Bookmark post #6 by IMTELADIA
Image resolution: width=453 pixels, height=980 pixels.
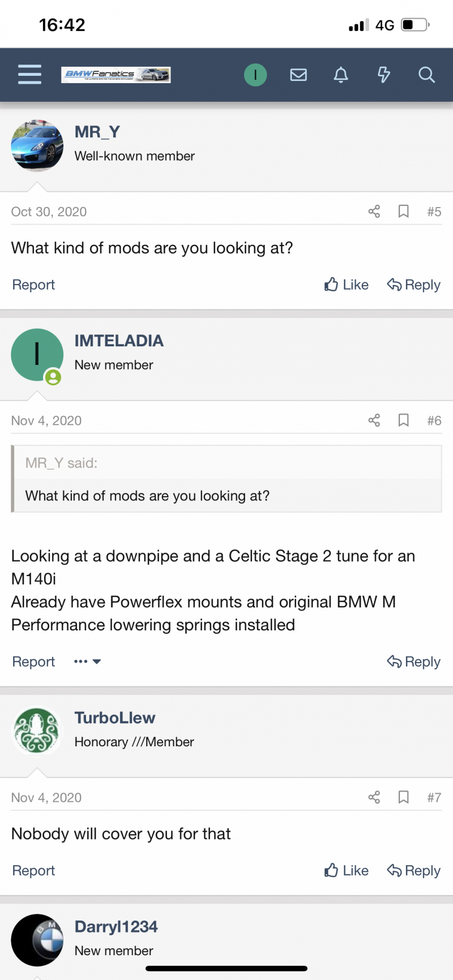click(404, 420)
